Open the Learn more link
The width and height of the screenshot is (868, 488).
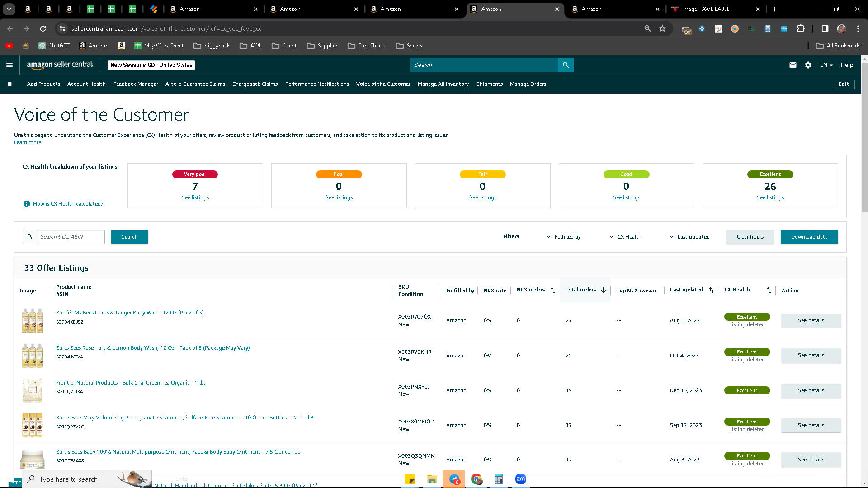[x=28, y=142]
